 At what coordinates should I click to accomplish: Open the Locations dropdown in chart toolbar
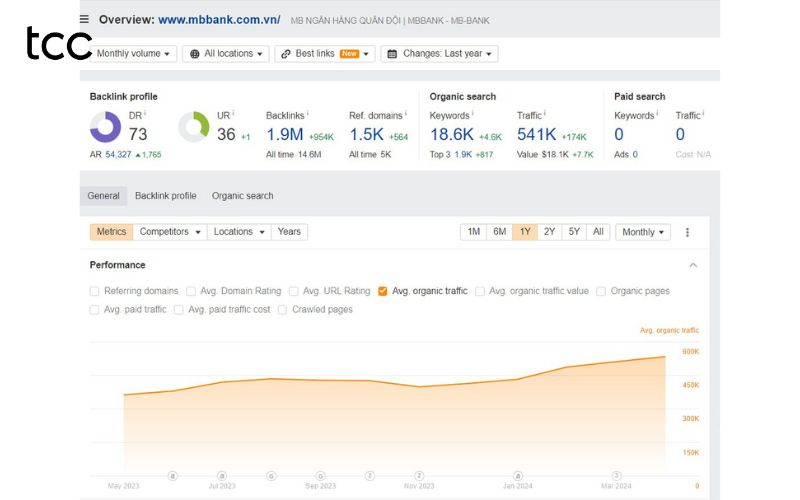239,232
